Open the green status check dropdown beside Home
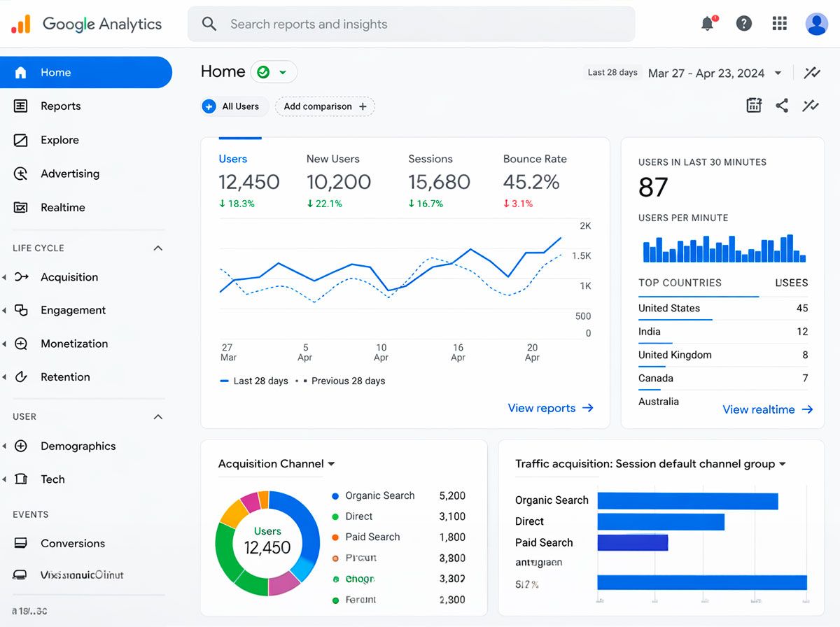The width and height of the screenshot is (840, 627). point(274,72)
